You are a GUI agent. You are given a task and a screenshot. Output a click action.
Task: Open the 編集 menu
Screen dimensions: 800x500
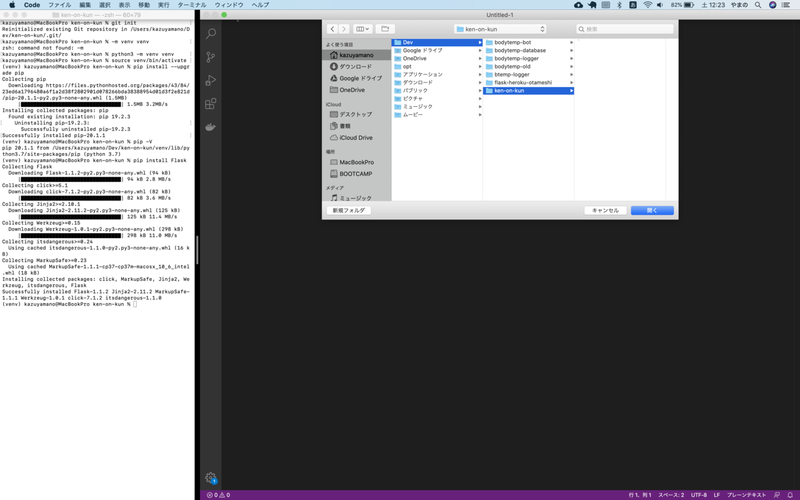pos(85,5)
